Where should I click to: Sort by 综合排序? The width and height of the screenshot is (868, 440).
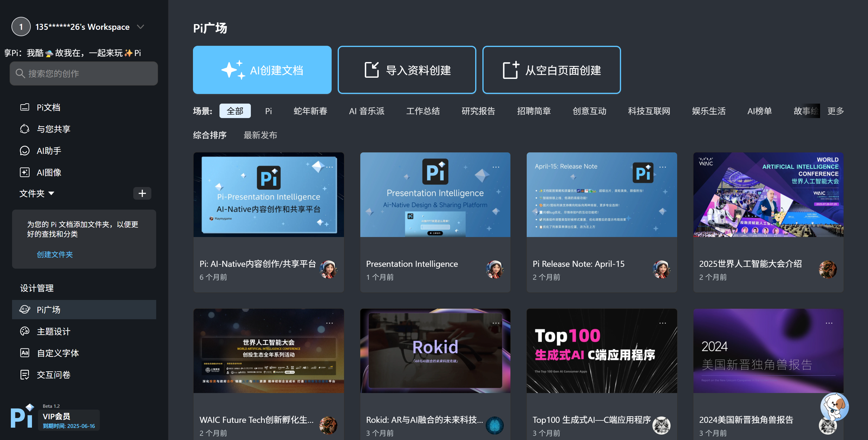click(x=210, y=135)
